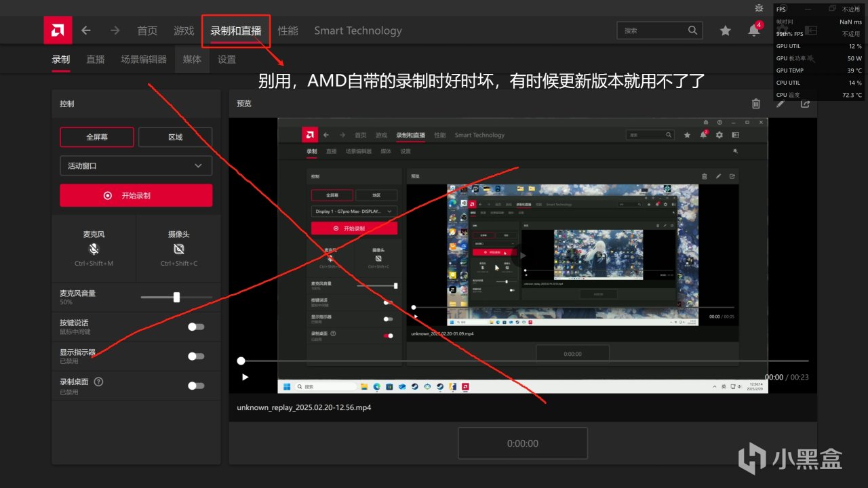Open help icon beside 录制桌面
868x488 pixels.
pyautogui.click(x=98, y=382)
